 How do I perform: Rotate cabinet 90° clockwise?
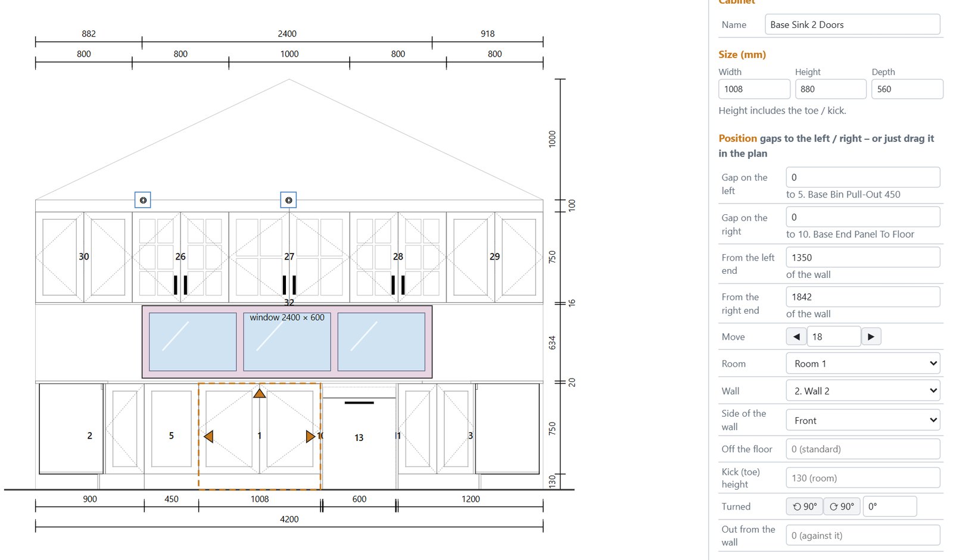pos(842,506)
